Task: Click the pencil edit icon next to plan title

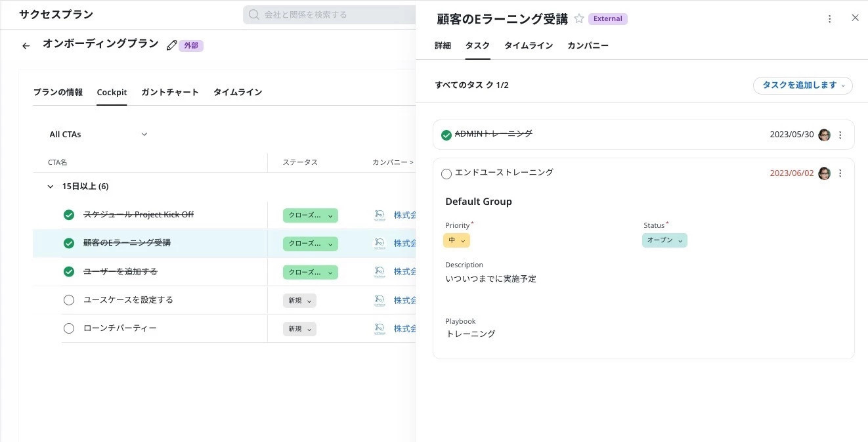Action: (172, 45)
